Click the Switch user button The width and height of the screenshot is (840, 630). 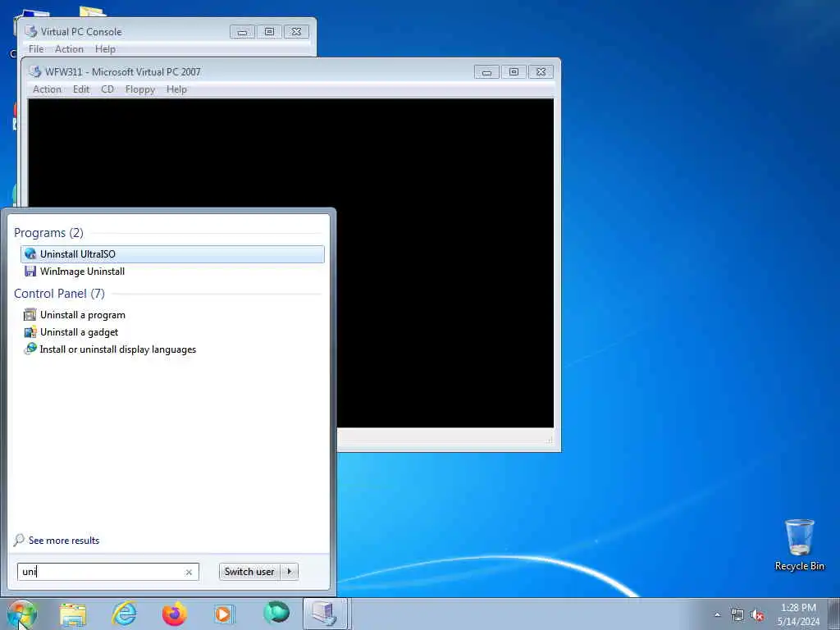pyautogui.click(x=249, y=572)
